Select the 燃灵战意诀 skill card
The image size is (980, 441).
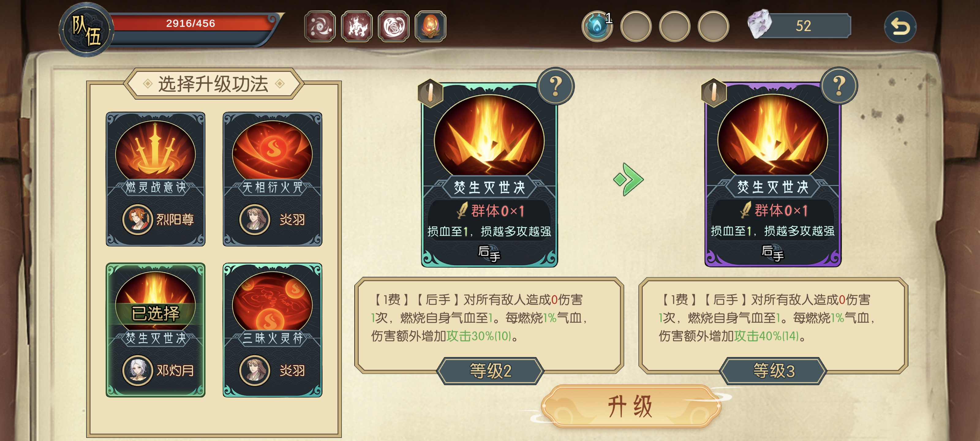tap(156, 179)
